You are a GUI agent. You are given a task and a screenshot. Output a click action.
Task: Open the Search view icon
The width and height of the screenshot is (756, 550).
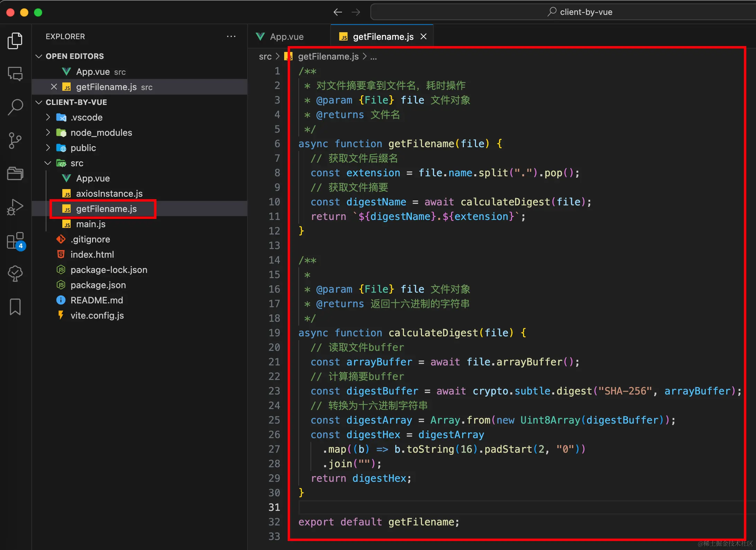point(15,107)
